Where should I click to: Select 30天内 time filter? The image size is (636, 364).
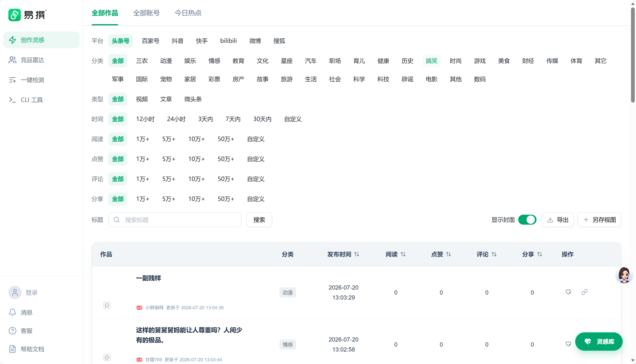click(x=262, y=119)
